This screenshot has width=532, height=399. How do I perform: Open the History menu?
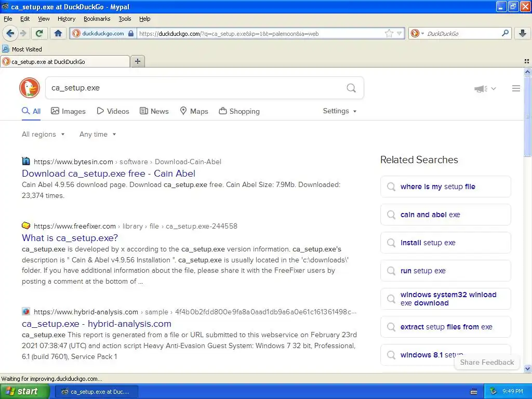point(66,19)
